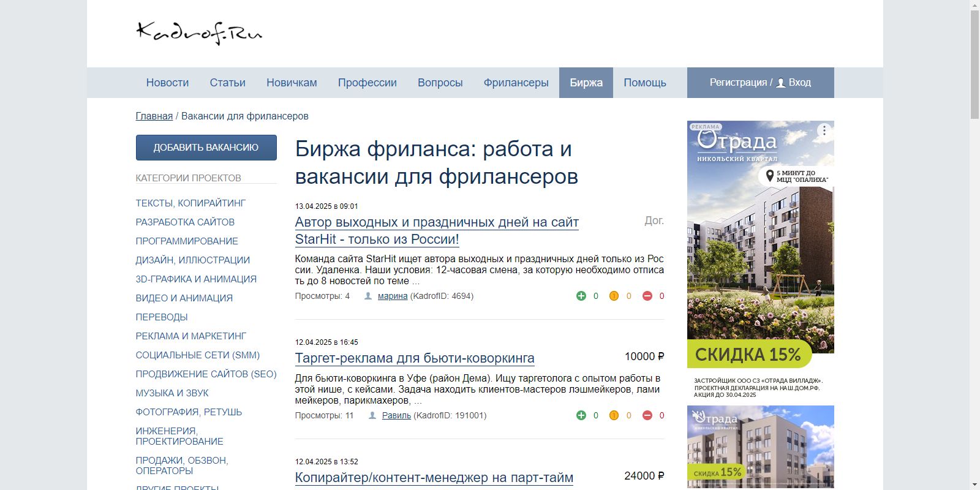Click the Просмотры: 11 text
This screenshot has width=980, height=490.
(x=324, y=415)
